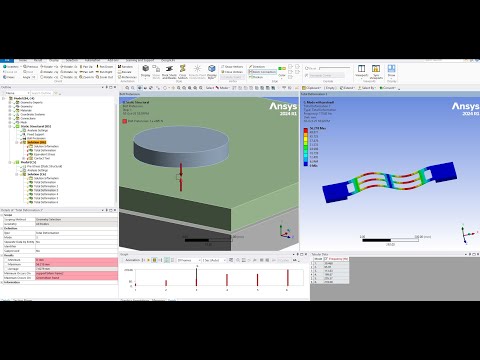Click the Thicken edge option

click(x=256, y=77)
